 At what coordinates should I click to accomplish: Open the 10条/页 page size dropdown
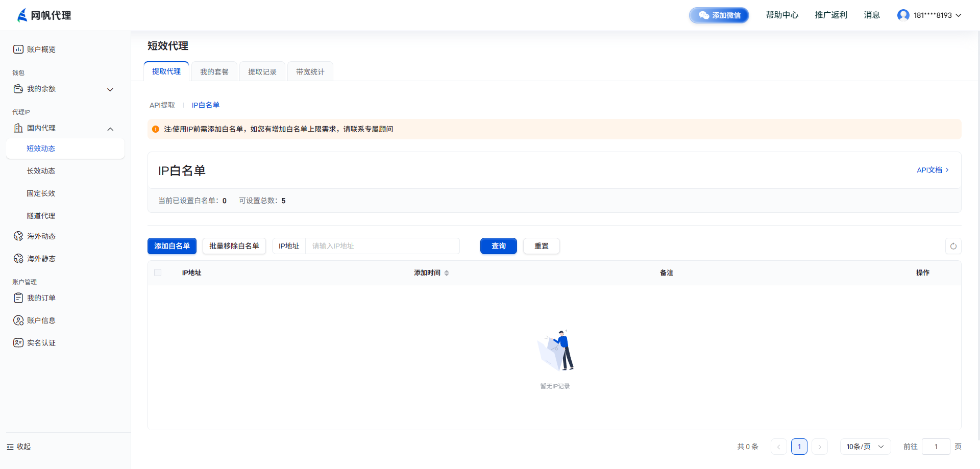865,447
